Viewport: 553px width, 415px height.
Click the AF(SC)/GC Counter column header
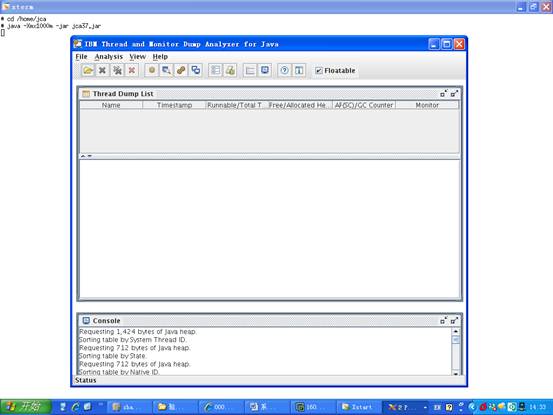[364, 105]
